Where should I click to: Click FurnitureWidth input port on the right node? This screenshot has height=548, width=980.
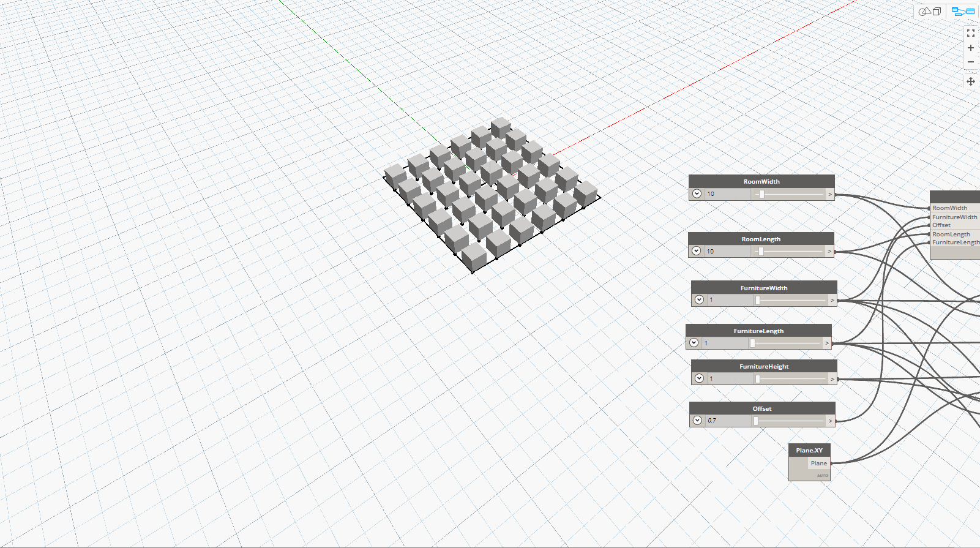point(954,217)
